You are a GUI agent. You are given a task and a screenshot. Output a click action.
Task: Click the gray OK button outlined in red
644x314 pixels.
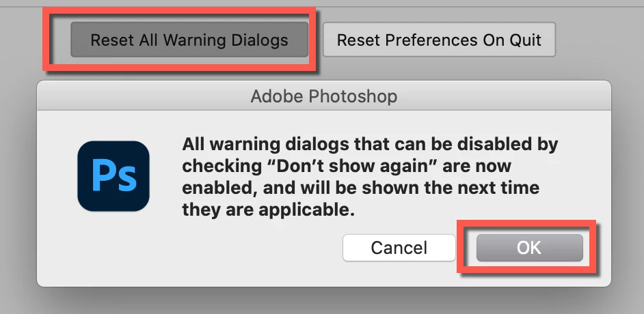pos(529,248)
